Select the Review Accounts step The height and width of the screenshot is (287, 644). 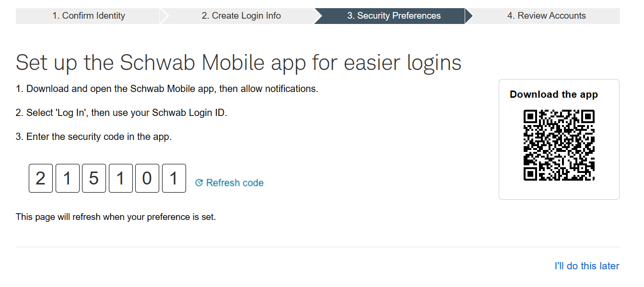pos(546,16)
